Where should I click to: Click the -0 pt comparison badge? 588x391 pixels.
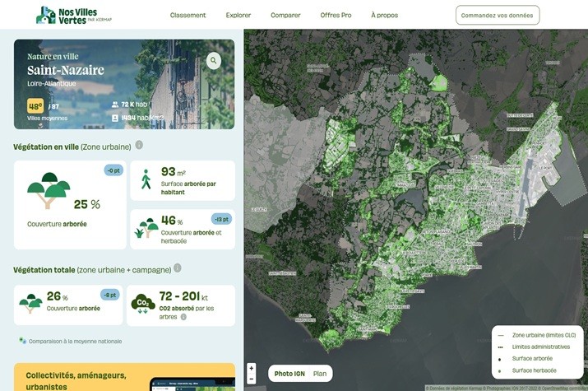[113, 170]
